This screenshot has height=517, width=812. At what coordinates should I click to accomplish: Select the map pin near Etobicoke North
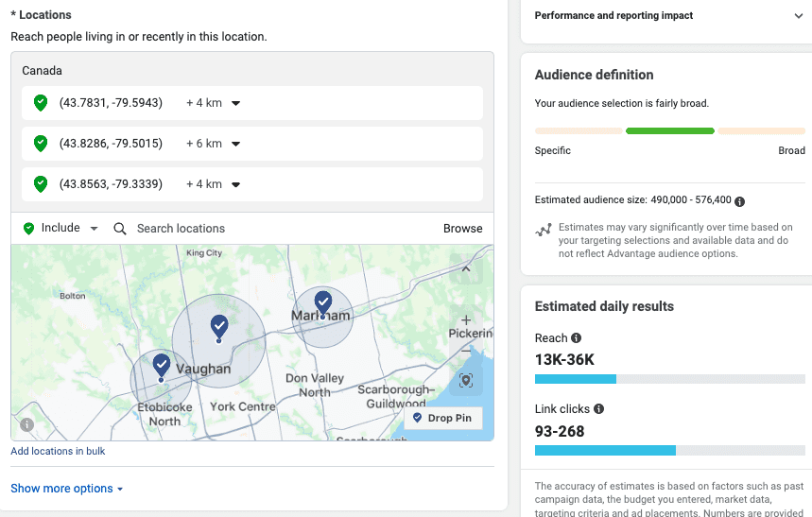click(161, 368)
